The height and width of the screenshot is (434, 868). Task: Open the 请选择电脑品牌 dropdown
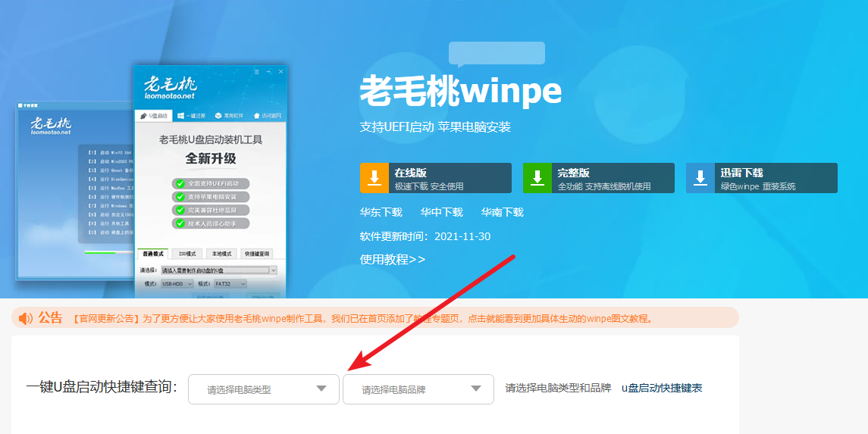pos(418,389)
